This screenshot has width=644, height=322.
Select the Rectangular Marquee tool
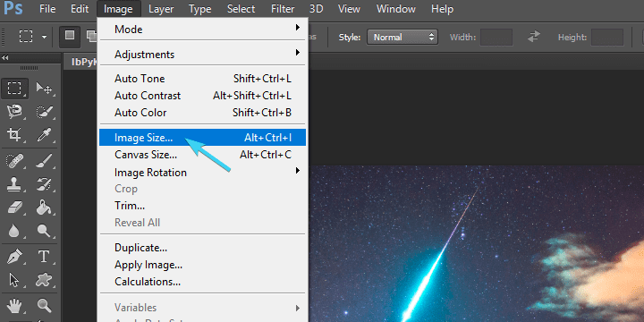coord(15,89)
